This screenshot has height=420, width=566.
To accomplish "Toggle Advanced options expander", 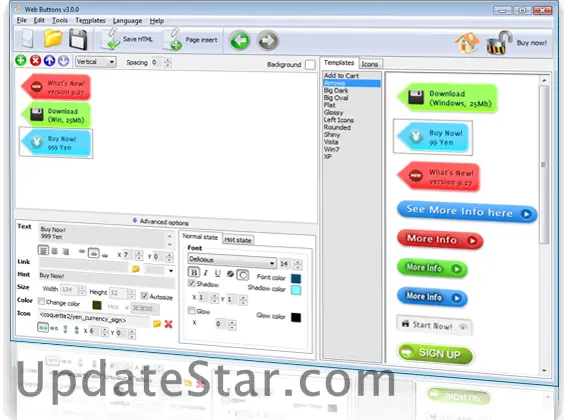I will (161, 222).
